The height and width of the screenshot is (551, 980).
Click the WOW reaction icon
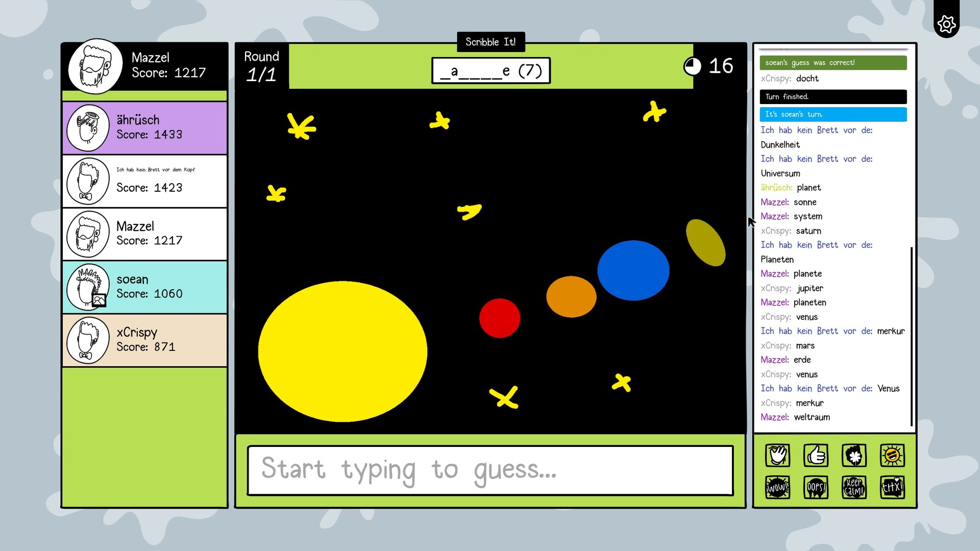777,488
